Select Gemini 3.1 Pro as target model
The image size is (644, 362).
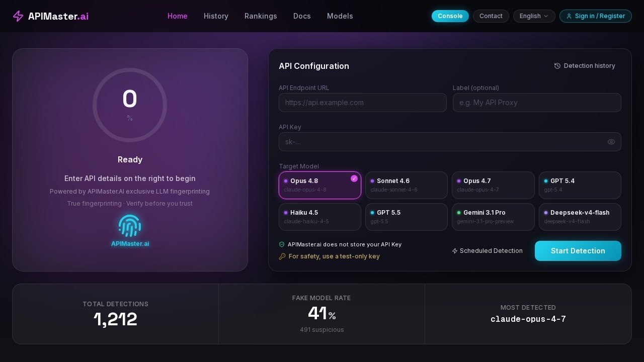click(493, 217)
